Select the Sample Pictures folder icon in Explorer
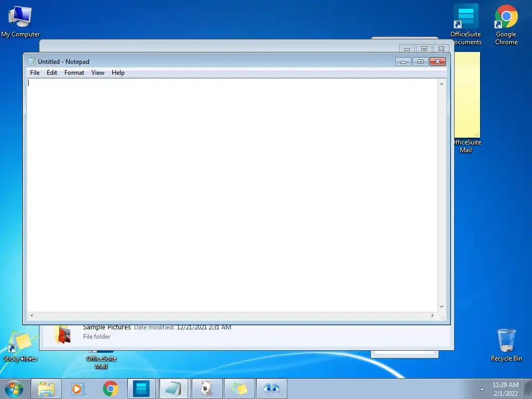The width and height of the screenshot is (532, 399). click(63, 335)
